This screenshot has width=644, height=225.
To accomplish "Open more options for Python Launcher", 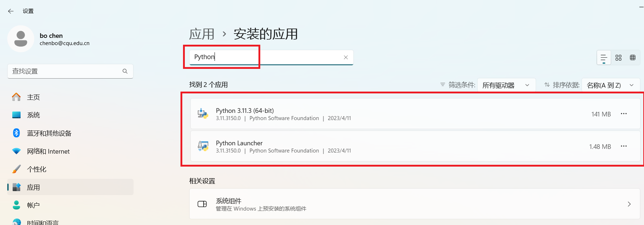I will point(624,146).
